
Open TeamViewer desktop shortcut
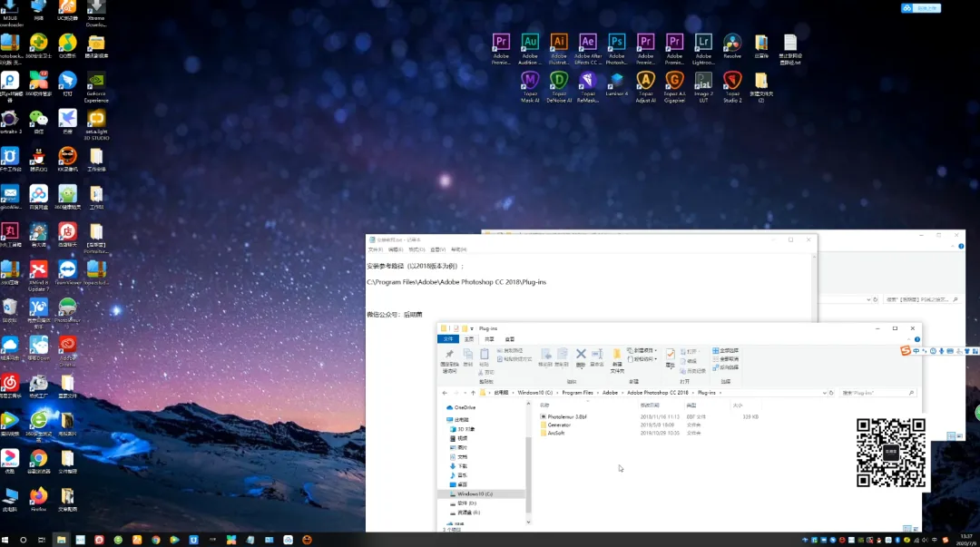point(67,272)
